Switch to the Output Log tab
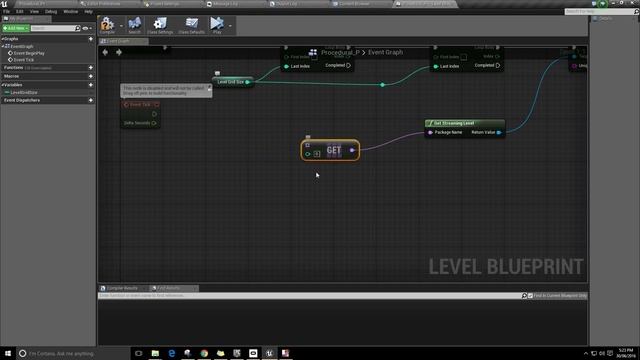640x360 pixels. pos(287,4)
